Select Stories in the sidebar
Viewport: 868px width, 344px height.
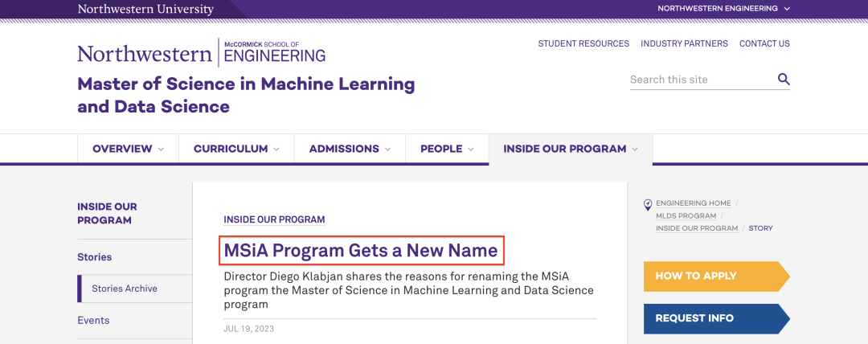95,257
